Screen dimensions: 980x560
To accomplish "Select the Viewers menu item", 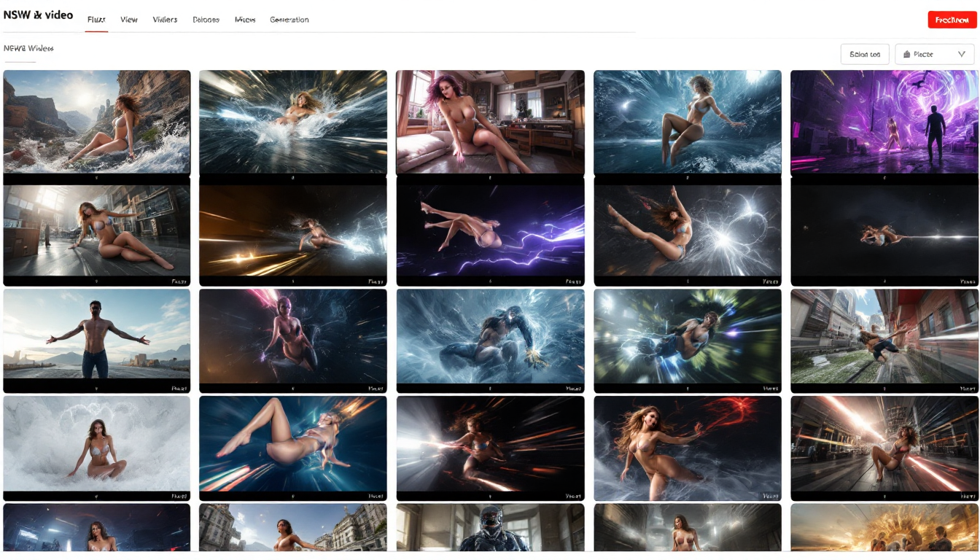I will pos(164,20).
